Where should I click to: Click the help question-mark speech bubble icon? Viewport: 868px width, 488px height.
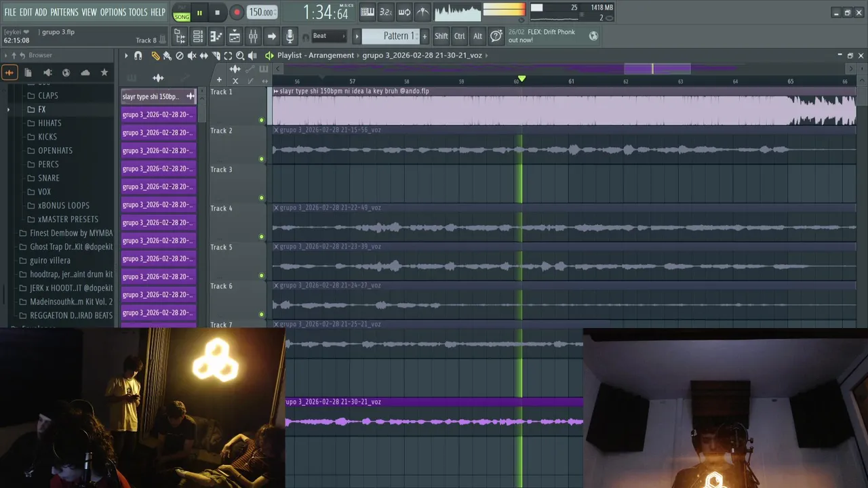tap(496, 36)
